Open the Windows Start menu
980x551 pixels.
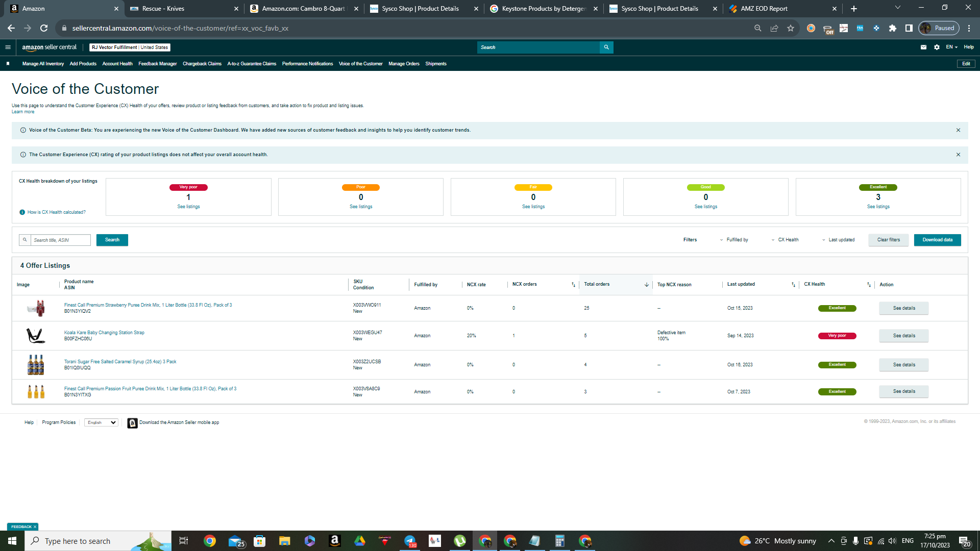pyautogui.click(x=12, y=541)
